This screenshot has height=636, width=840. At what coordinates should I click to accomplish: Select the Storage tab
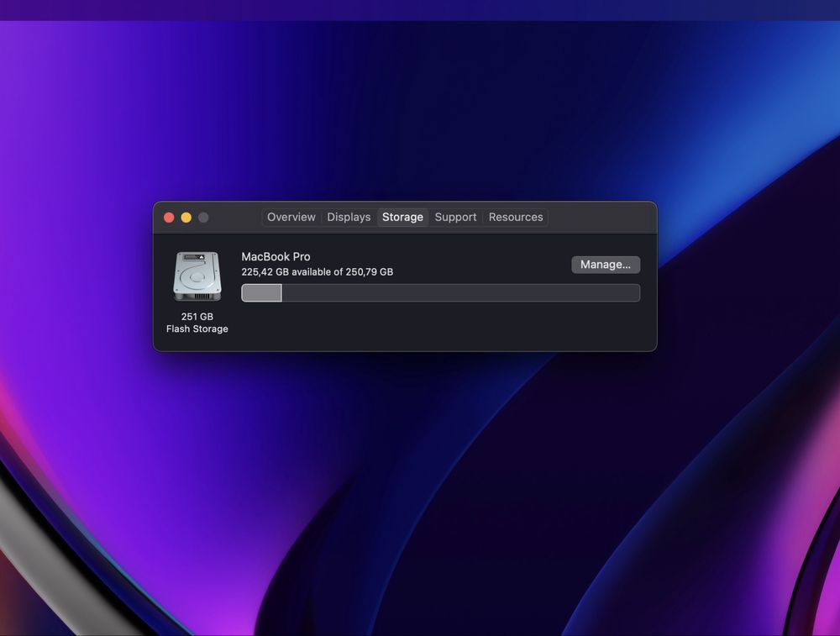402,217
